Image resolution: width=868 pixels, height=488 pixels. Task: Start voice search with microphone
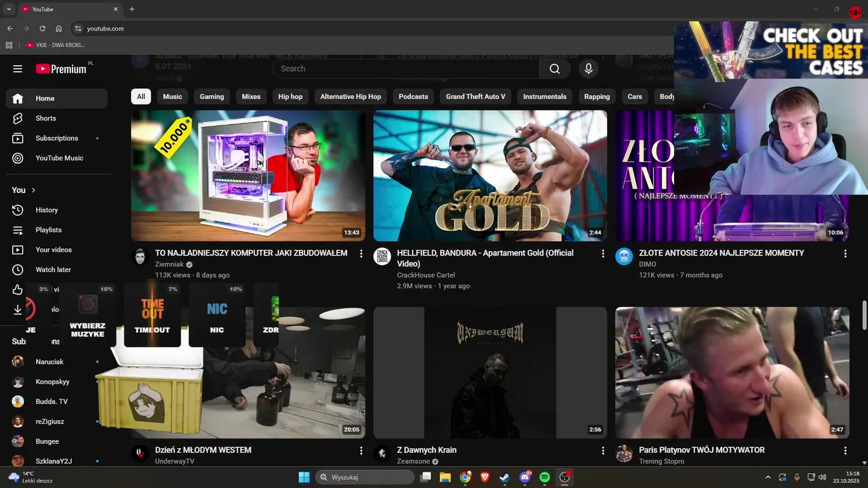tap(589, 68)
